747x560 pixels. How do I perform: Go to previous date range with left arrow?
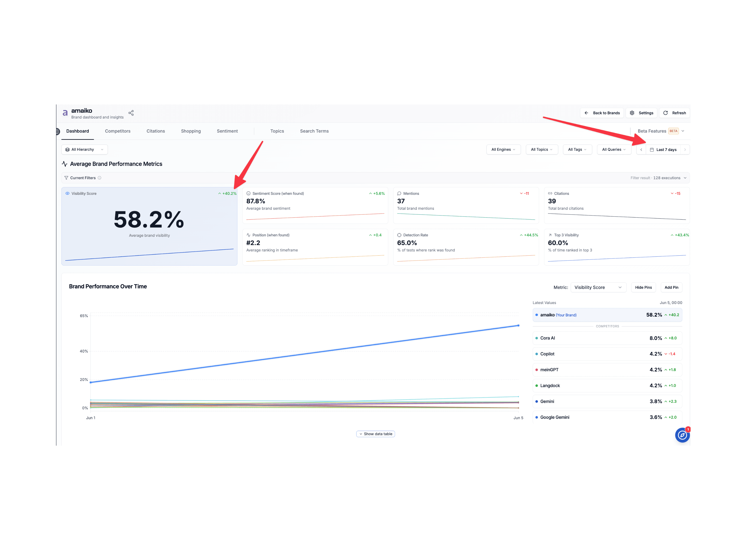tap(641, 150)
